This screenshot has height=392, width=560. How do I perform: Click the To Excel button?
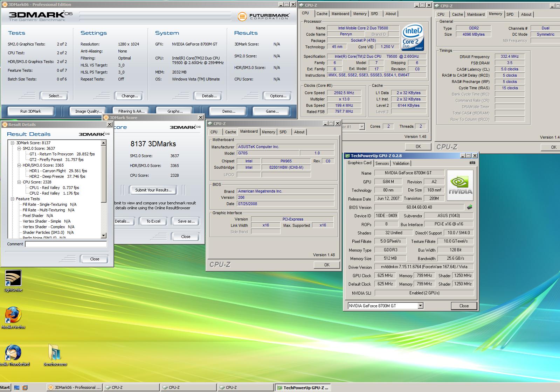coord(153,221)
